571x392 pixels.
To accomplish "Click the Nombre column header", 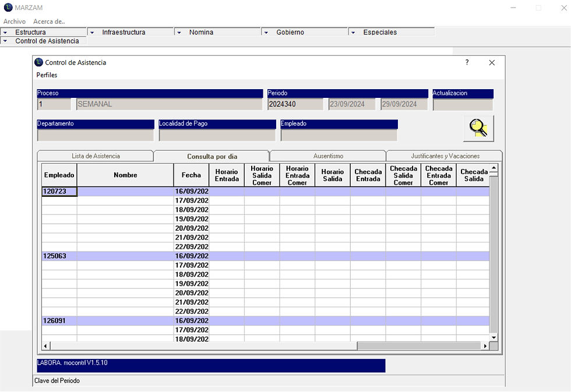I will [x=125, y=175].
